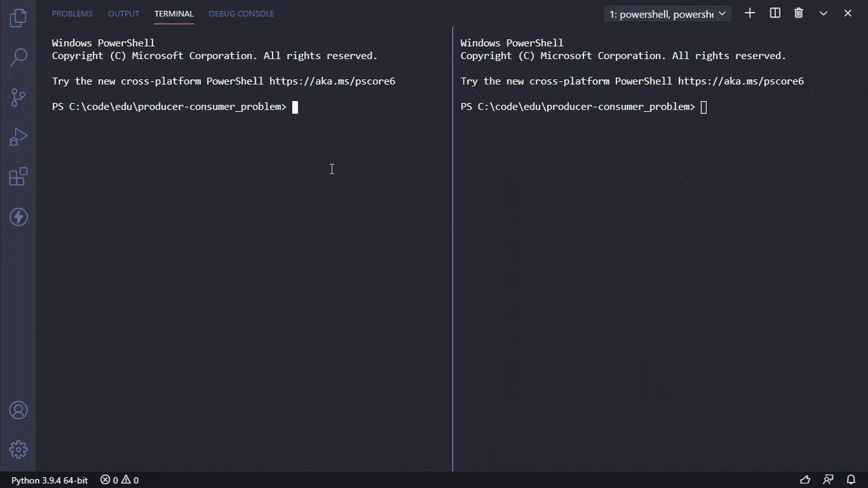This screenshot has width=868, height=488.
Task: Focus the left PowerShell terminal prompt
Action: (176, 106)
